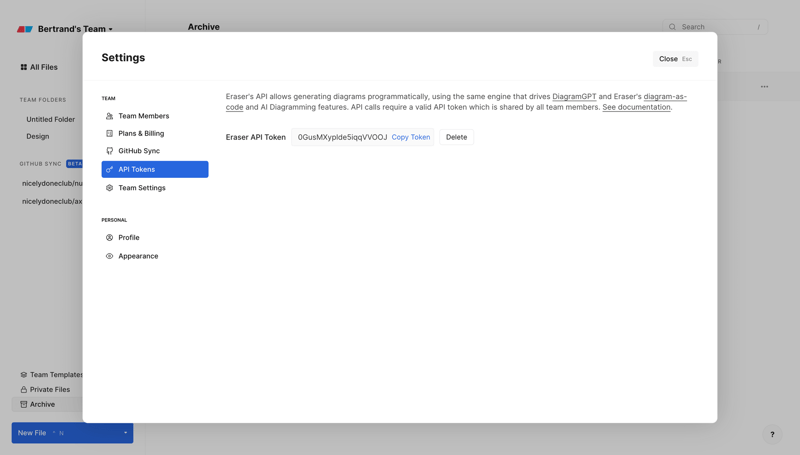
Task: Click the Search field
Action: (x=715, y=27)
